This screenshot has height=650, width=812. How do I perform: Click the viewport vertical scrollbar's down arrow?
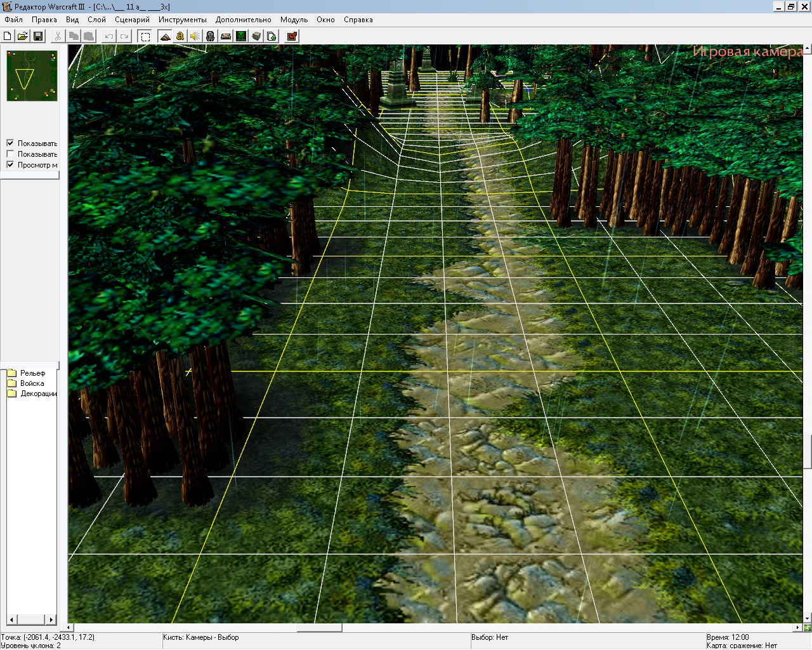tap(808, 618)
